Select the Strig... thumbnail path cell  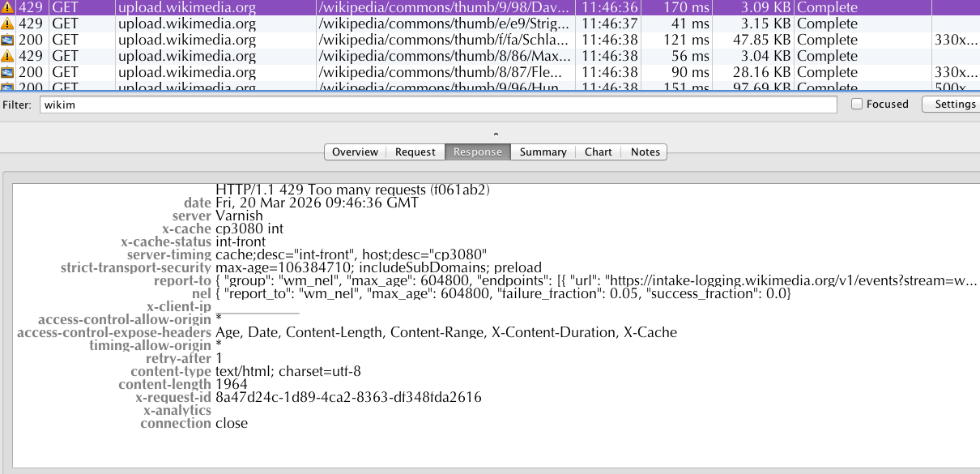(x=444, y=23)
